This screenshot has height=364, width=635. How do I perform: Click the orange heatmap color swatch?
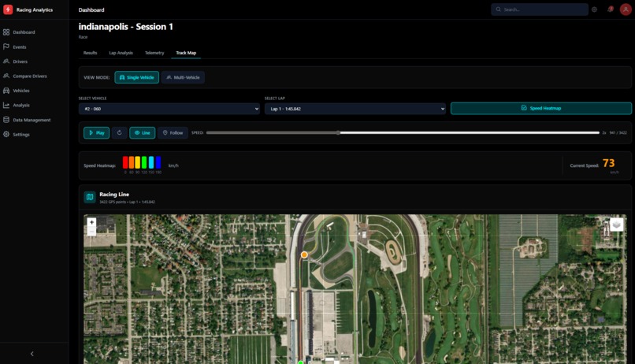tap(132, 162)
